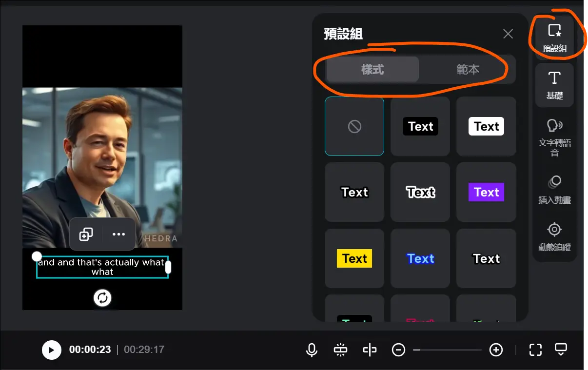The height and width of the screenshot is (370, 588).
Task: Click the split clip icon
Action: tap(370, 350)
